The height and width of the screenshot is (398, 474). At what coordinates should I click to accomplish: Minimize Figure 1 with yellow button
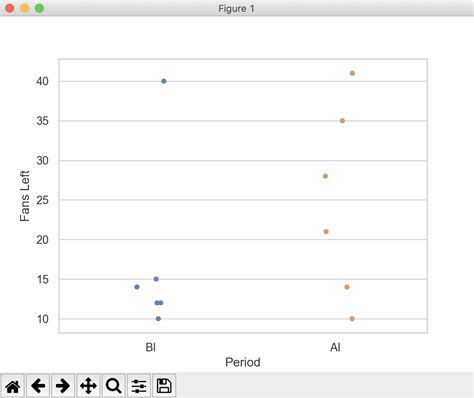pyautogui.click(x=25, y=8)
